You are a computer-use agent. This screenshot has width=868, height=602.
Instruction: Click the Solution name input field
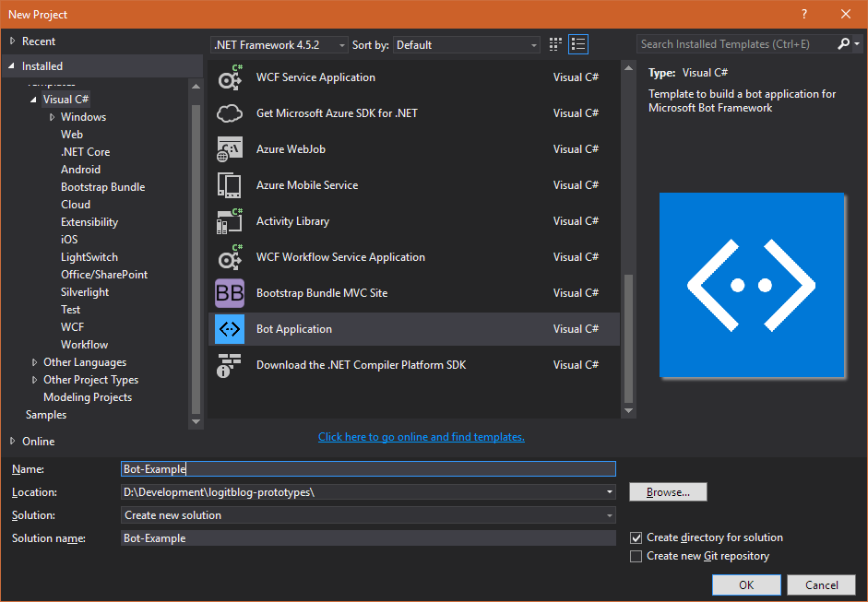[x=368, y=538]
